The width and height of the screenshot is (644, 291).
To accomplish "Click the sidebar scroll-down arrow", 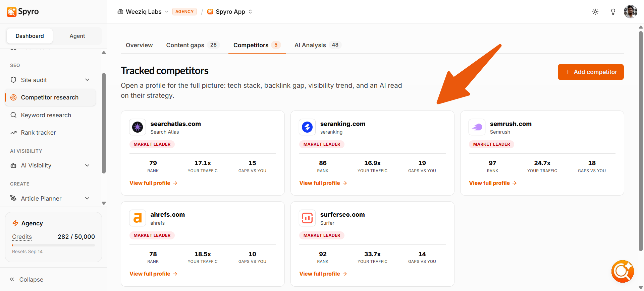I will [104, 203].
